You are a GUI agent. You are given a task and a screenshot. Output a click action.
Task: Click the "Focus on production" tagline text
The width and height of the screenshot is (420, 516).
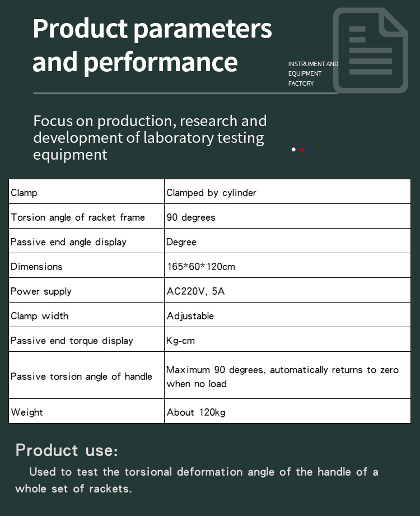[x=150, y=137]
